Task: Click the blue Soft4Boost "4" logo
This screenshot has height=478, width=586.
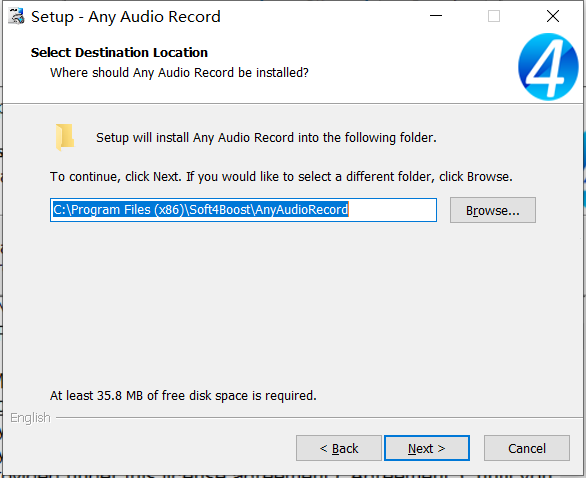Action: click(548, 67)
